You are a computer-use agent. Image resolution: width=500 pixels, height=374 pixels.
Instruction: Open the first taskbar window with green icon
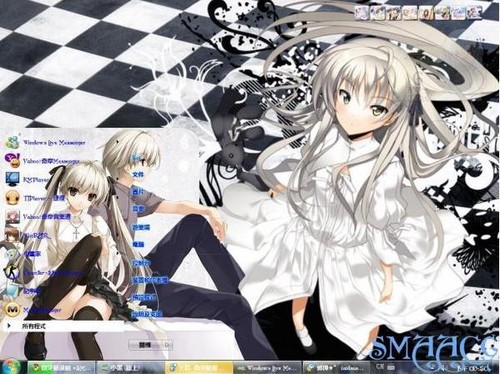pyautogui.click(x=61, y=368)
